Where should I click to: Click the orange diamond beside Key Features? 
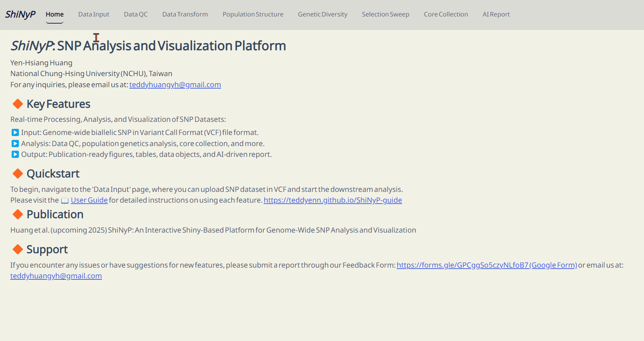click(x=18, y=104)
